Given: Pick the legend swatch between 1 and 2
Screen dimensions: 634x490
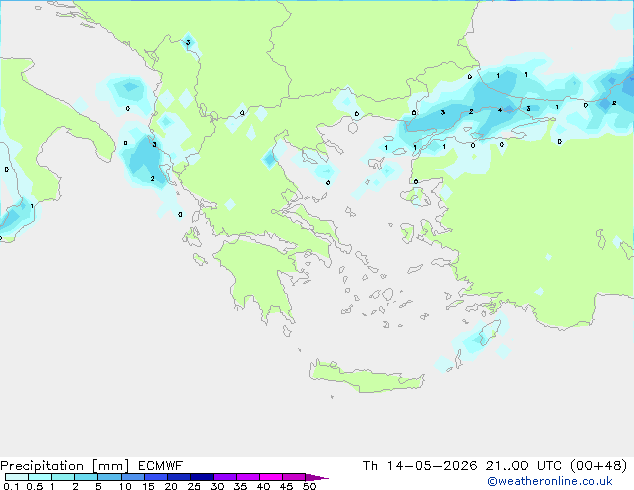Looking at the screenshot, I should pyautogui.click(x=63, y=477).
